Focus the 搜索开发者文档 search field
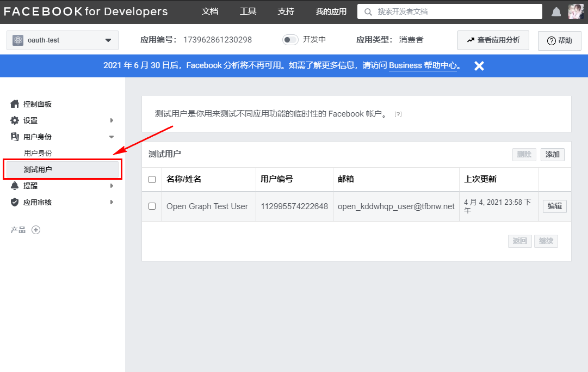Screen dimensions: 588x372 coord(450,11)
